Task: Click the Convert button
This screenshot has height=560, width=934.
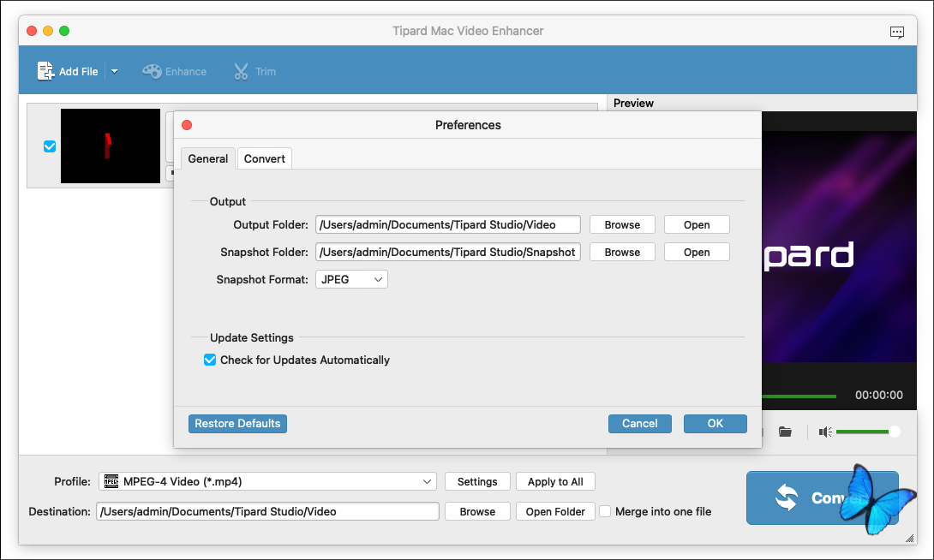Action: coord(822,497)
